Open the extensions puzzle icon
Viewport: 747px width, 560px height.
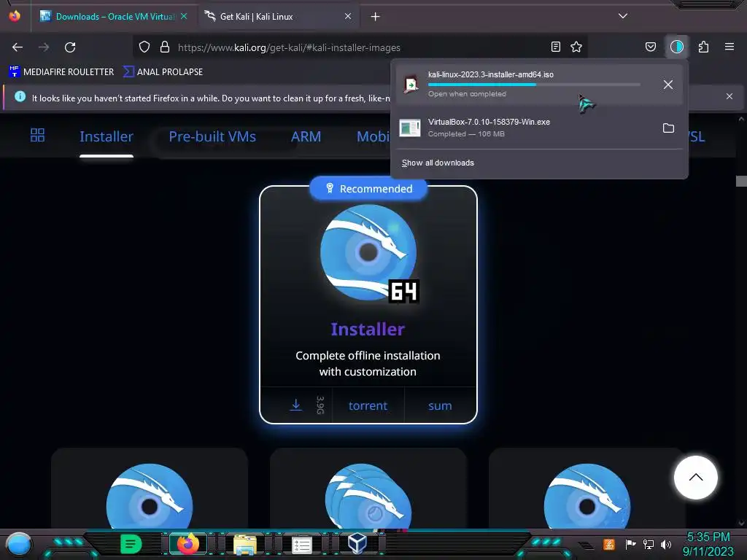[703, 47]
